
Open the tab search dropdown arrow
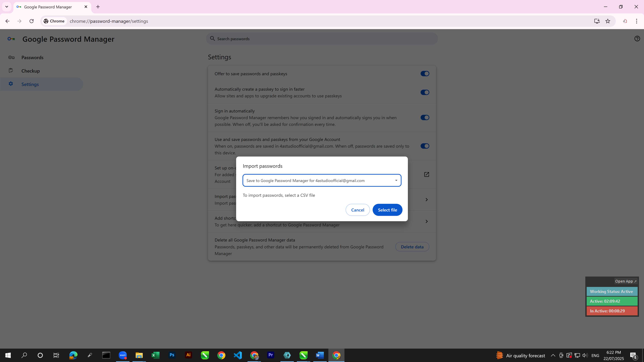[x=7, y=7]
